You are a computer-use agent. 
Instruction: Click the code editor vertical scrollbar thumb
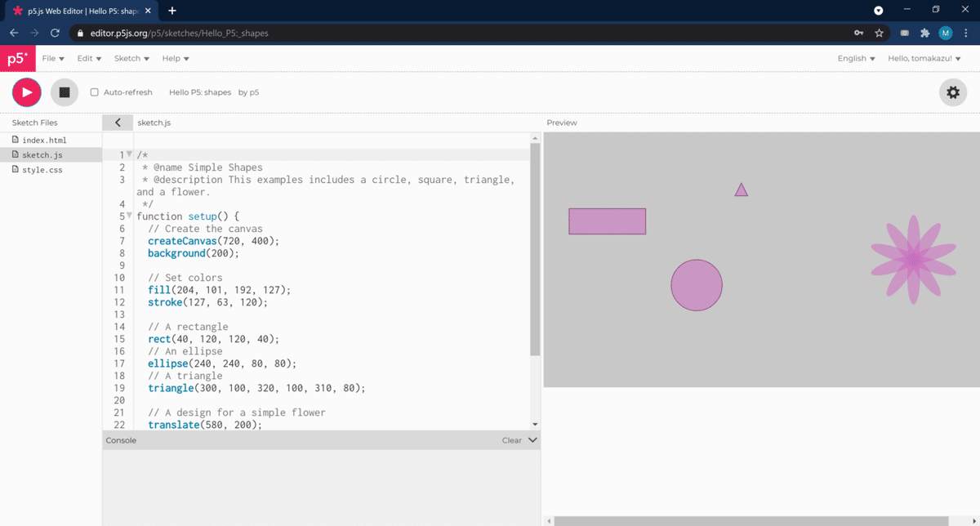point(535,249)
